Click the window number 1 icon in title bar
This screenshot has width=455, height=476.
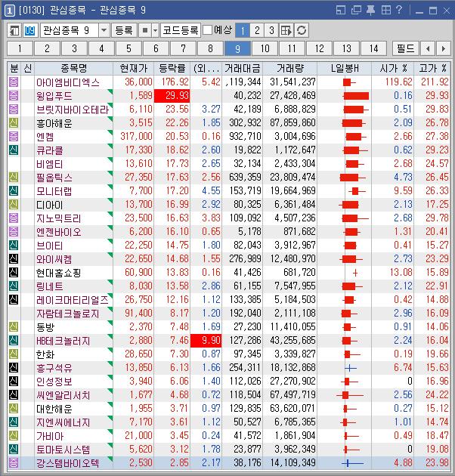pyautogui.click(x=9, y=11)
